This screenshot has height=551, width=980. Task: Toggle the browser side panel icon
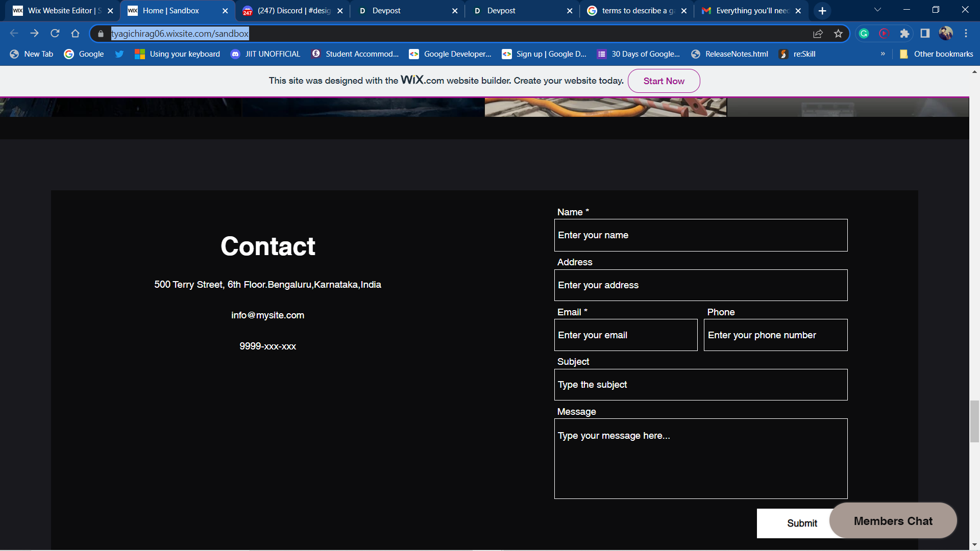pyautogui.click(x=925, y=34)
